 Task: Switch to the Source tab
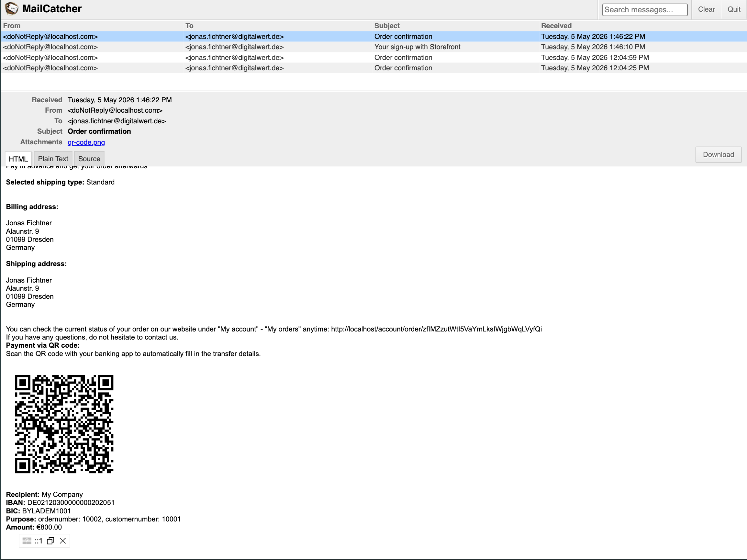89,159
